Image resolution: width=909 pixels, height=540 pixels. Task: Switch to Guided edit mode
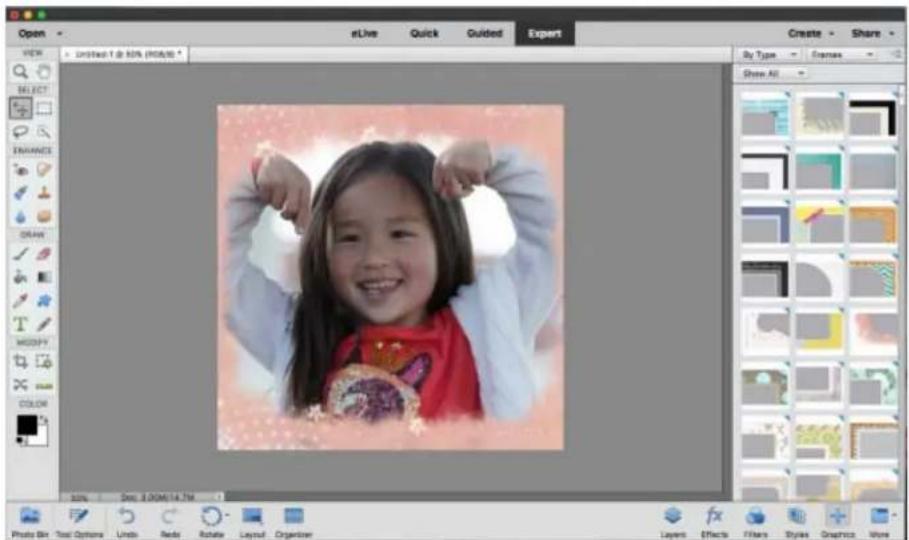click(485, 34)
